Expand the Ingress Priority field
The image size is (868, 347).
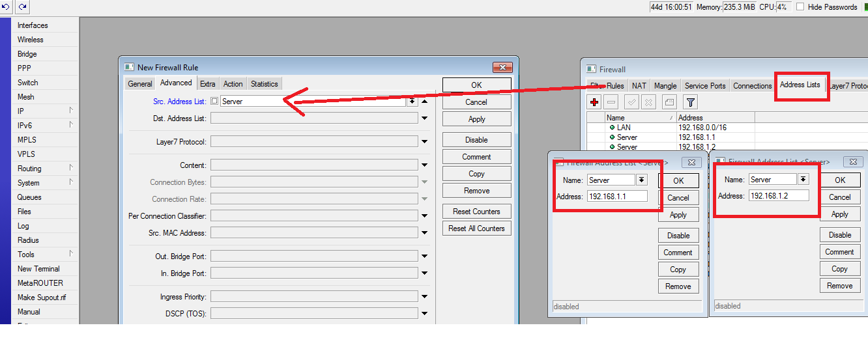tap(425, 297)
